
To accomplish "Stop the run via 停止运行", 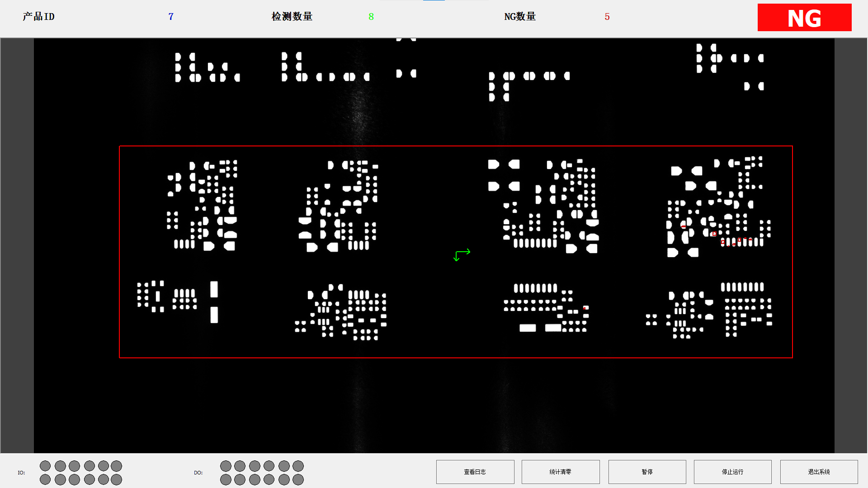I will click(732, 471).
